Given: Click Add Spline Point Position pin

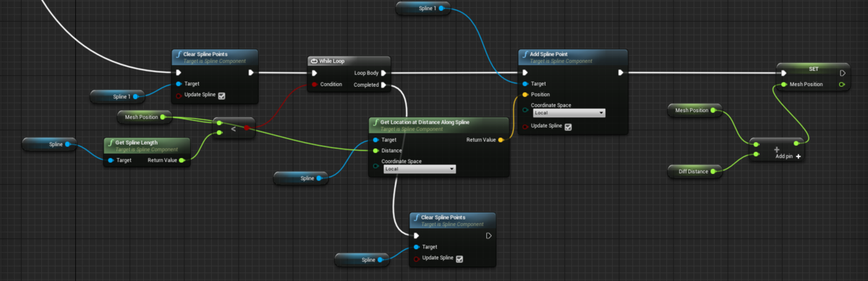Looking at the screenshot, I should [525, 94].
